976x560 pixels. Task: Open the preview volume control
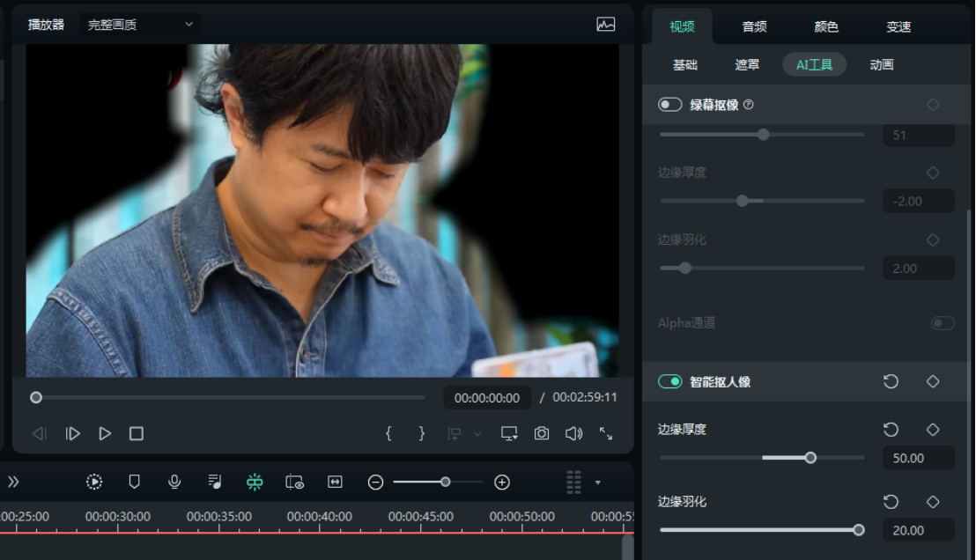[573, 433]
